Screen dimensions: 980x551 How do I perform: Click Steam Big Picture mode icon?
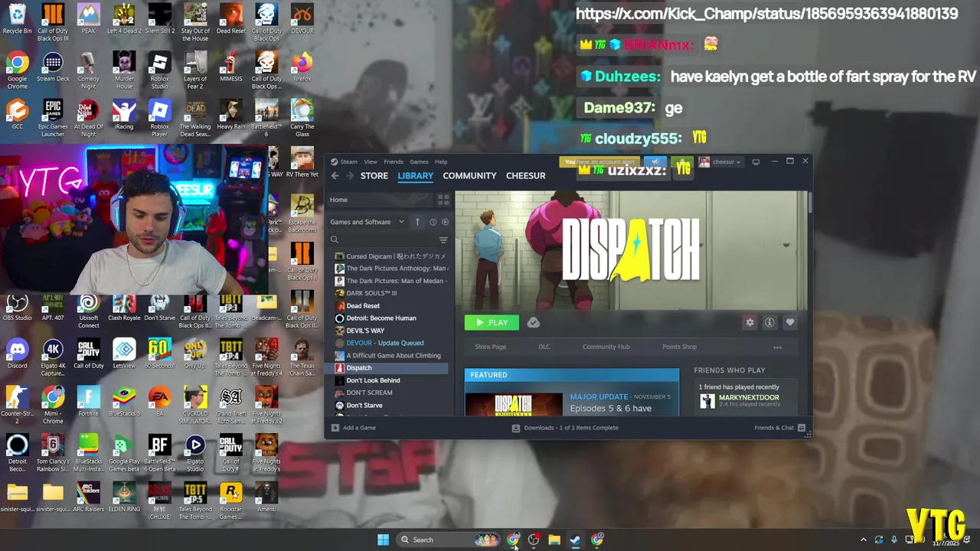(756, 161)
